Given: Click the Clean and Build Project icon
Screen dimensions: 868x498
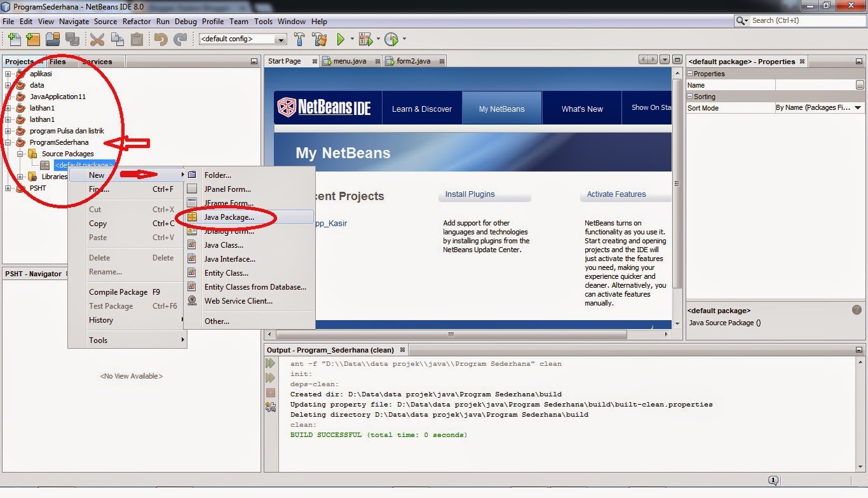Looking at the screenshot, I should click(x=320, y=39).
